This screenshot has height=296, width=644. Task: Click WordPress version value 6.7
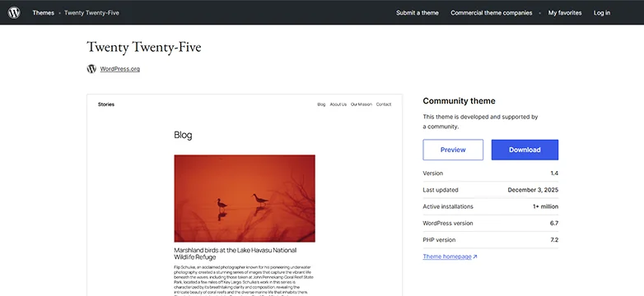(554, 224)
